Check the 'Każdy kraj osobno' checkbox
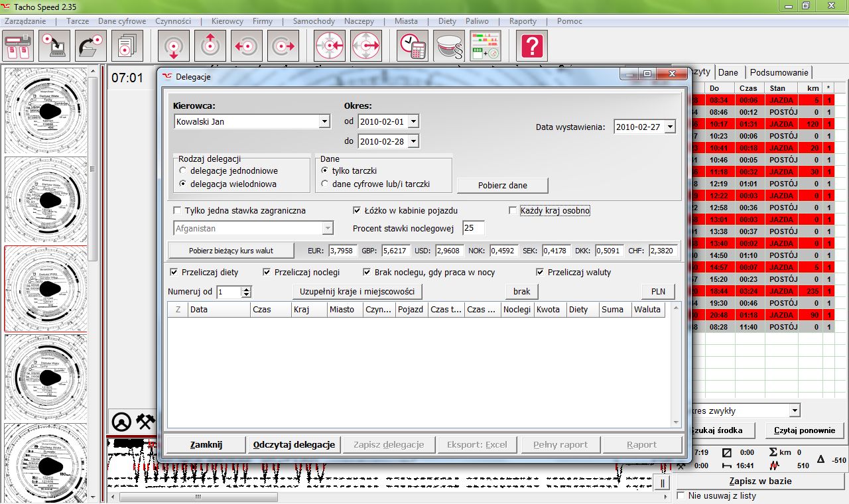The height and width of the screenshot is (504, 849). (x=513, y=211)
